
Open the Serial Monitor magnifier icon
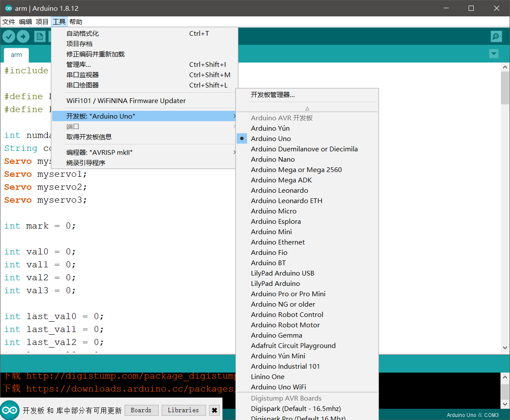point(496,36)
